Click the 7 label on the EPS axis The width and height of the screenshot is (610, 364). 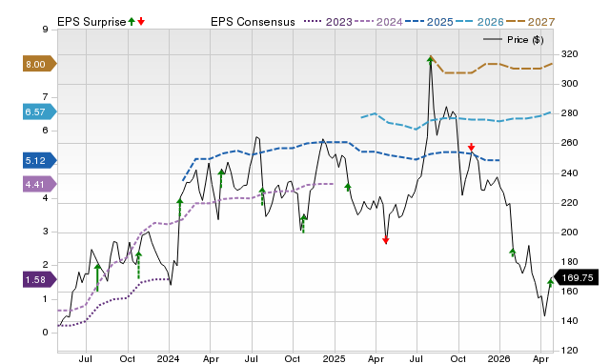[x=45, y=97]
